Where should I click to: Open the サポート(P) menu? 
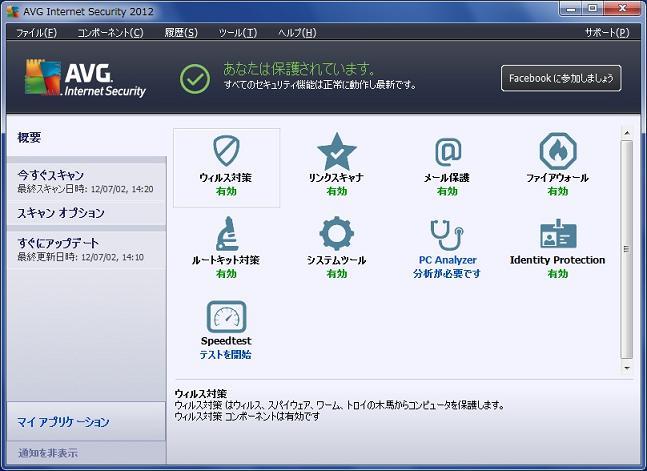tap(607, 32)
